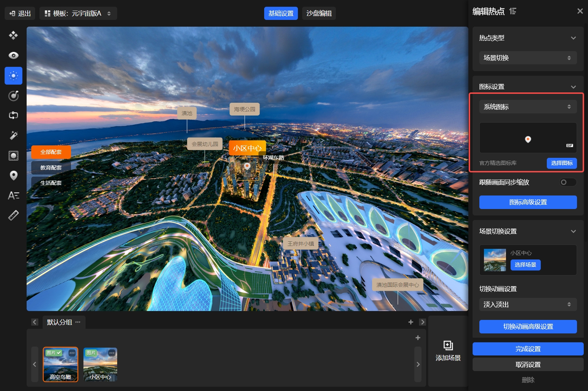The image size is (588, 391).
Task: Click the 全部配套 filter on the panorama
Action: click(51, 152)
